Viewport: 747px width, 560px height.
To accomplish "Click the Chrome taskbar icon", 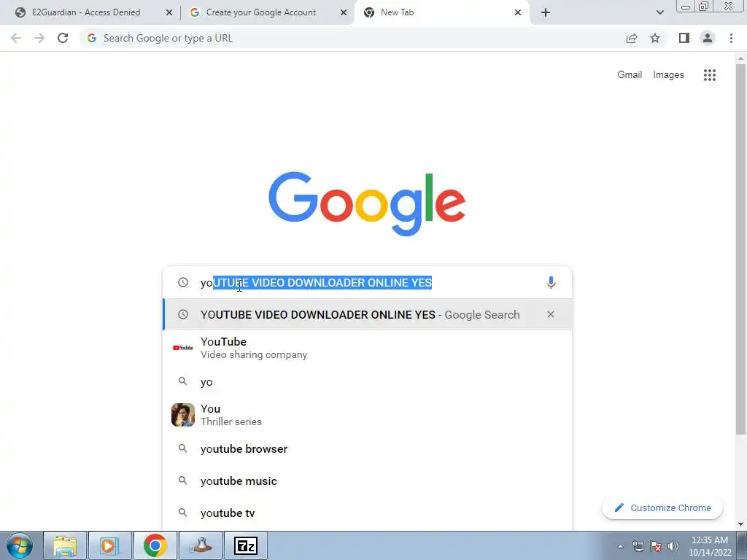I will [155, 545].
